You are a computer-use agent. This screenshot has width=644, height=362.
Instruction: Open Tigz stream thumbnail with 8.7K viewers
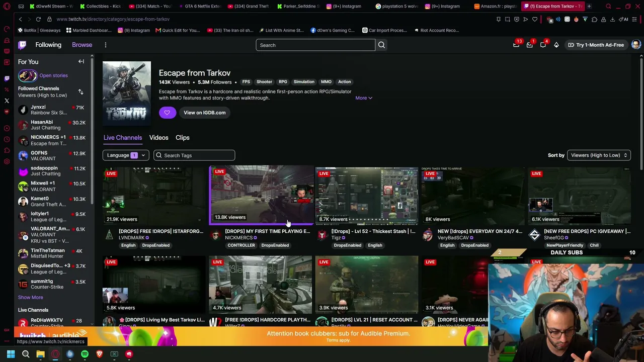click(x=367, y=196)
